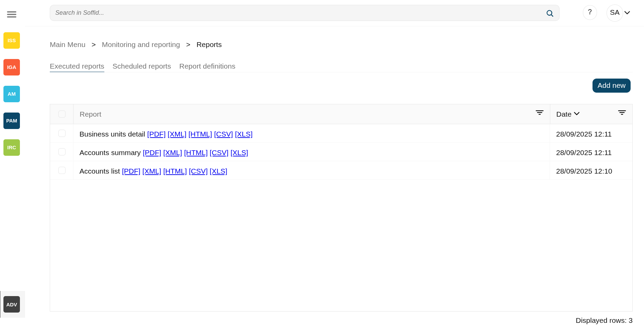Open the PAM module icon
This screenshot has height=328, width=644.
pyautogui.click(x=12, y=121)
